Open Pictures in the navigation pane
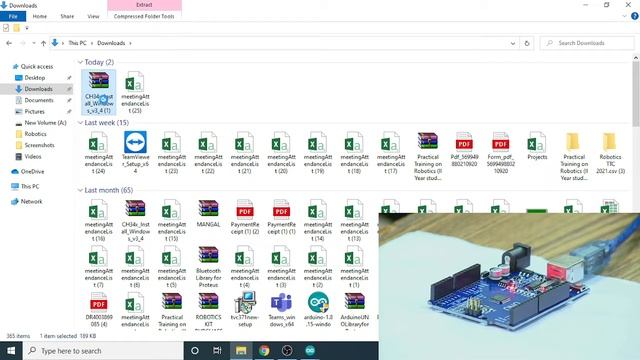This screenshot has height=360, width=640. (x=34, y=111)
